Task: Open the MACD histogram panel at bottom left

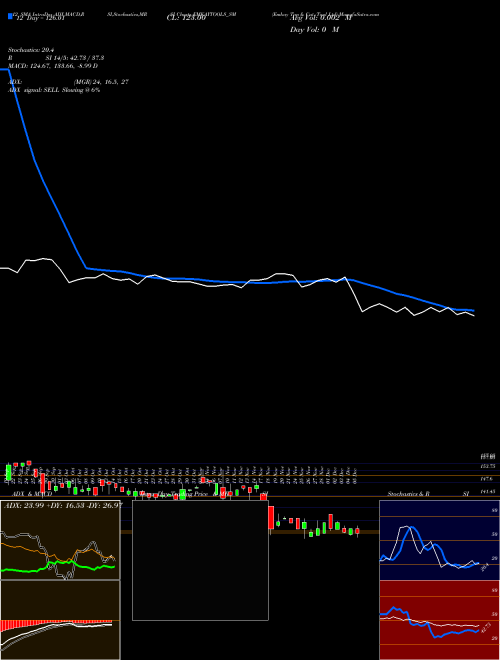Action: click(60, 620)
